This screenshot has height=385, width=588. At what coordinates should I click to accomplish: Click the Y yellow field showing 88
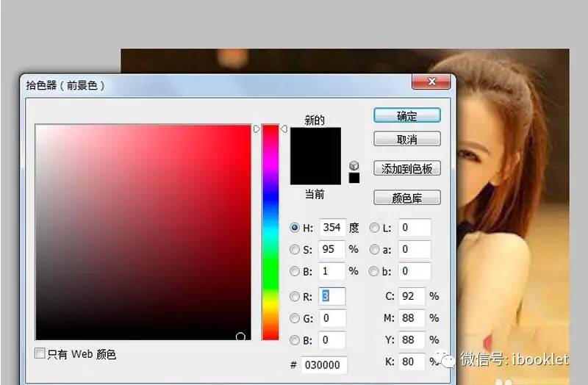(x=412, y=340)
